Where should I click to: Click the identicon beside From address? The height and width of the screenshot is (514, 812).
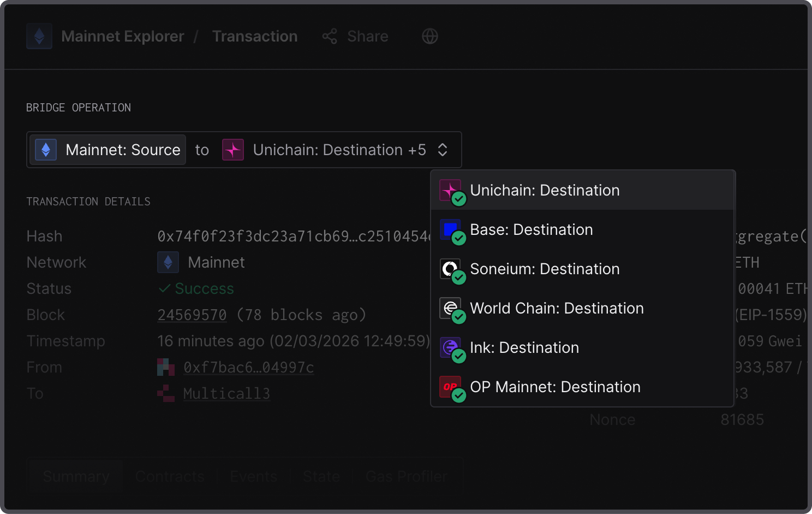click(x=166, y=367)
